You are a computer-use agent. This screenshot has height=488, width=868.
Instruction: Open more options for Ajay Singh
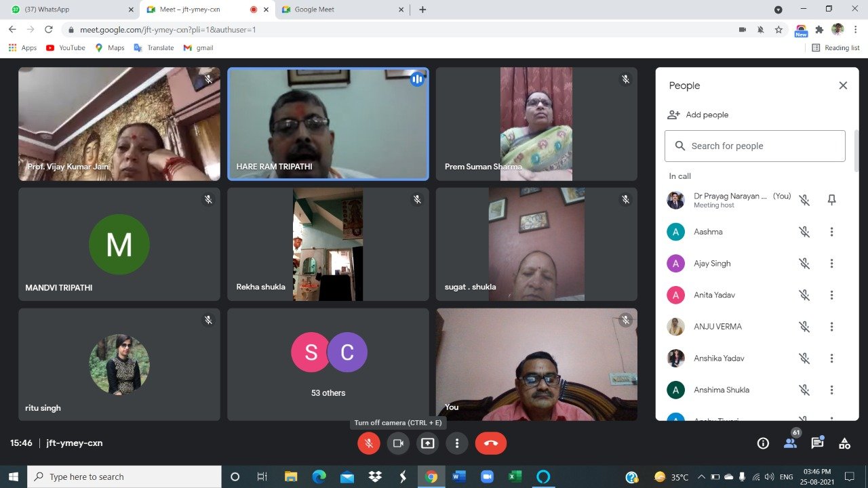831,263
